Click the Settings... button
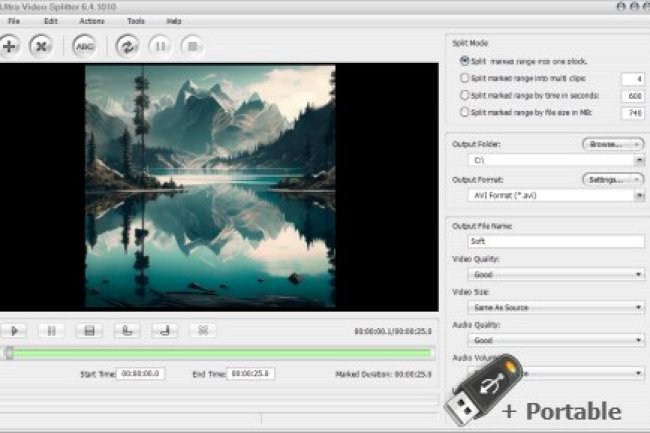This screenshot has width=650, height=433. [x=613, y=180]
